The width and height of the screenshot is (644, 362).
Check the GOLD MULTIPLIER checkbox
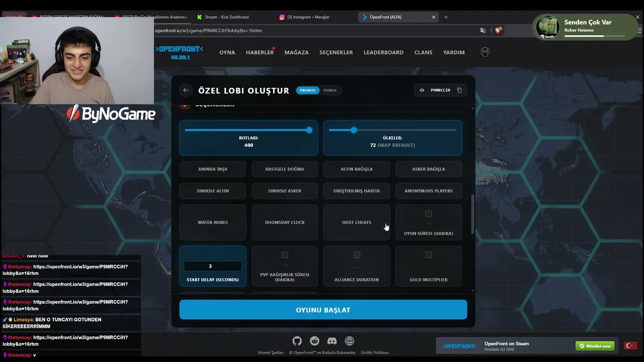429,255
